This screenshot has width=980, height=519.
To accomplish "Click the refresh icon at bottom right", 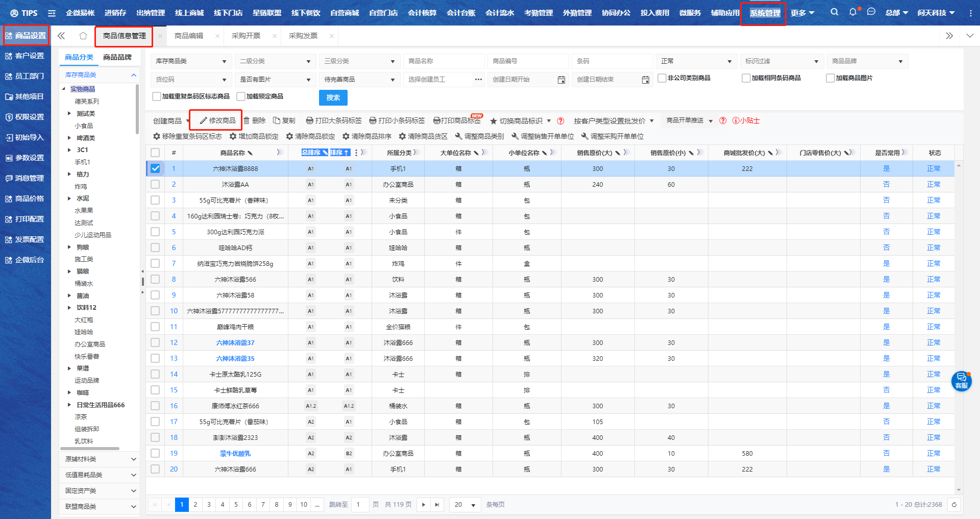I will (x=954, y=505).
